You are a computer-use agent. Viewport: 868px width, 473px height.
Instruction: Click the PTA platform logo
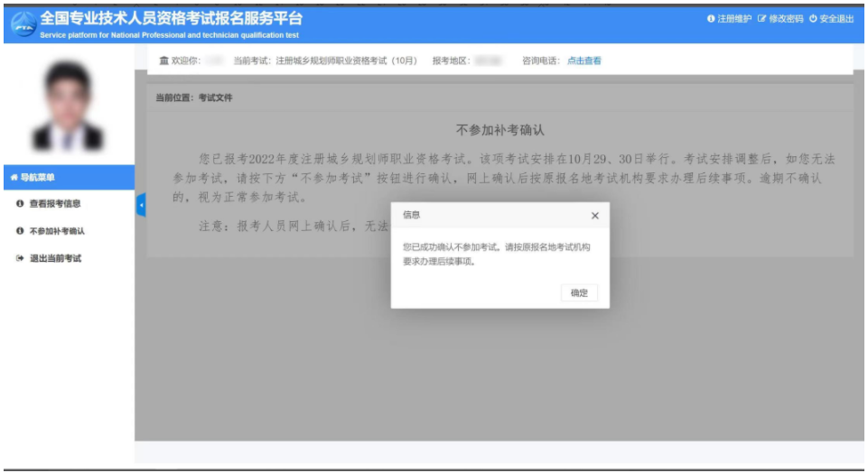pyautogui.click(x=23, y=24)
